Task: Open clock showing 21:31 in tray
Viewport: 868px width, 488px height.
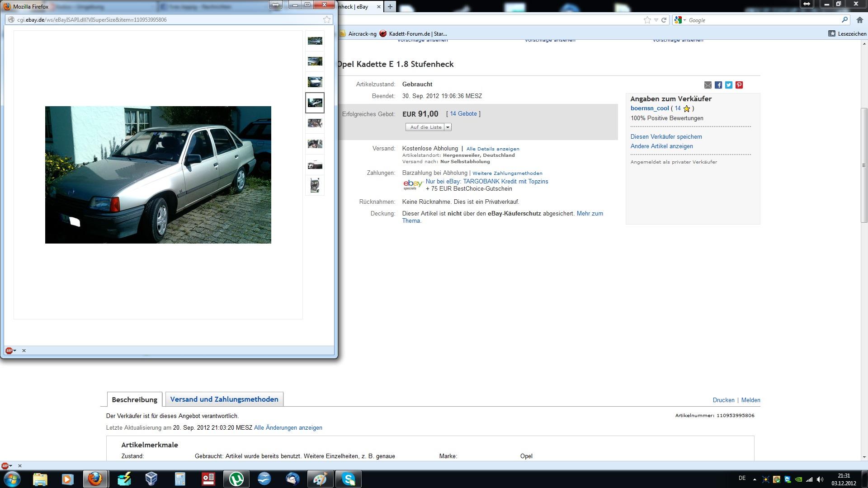Action: click(x=844, y=479)
